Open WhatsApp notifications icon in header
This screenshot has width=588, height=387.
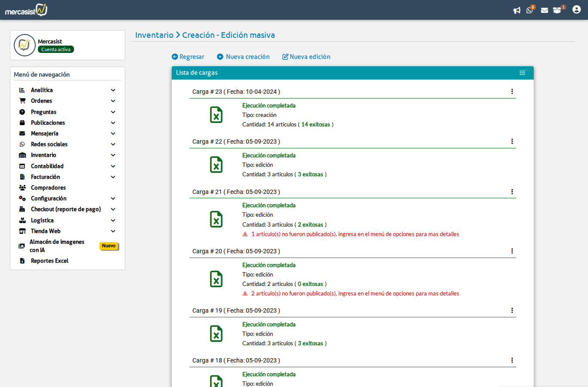point(529,10)
